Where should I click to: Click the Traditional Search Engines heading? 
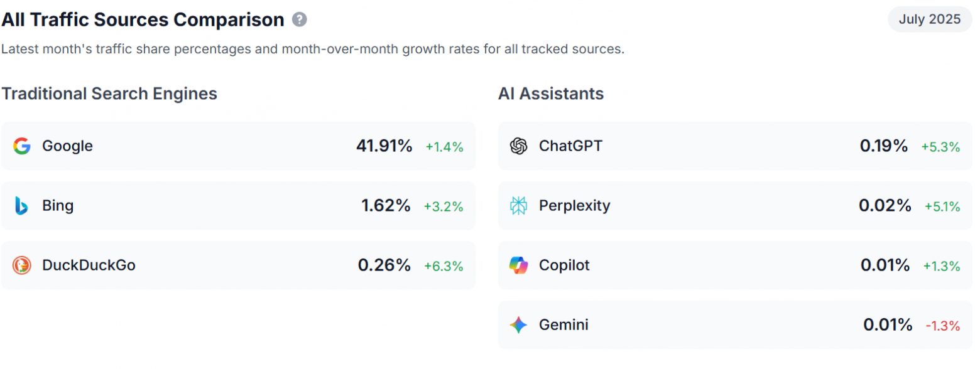pyautogui.click(x=109, y=94)
